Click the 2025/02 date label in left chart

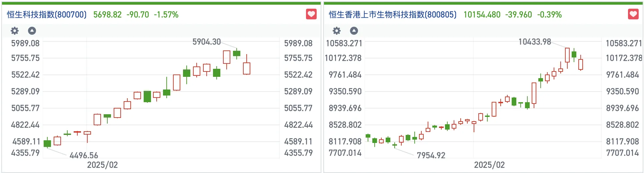point(102,165)
